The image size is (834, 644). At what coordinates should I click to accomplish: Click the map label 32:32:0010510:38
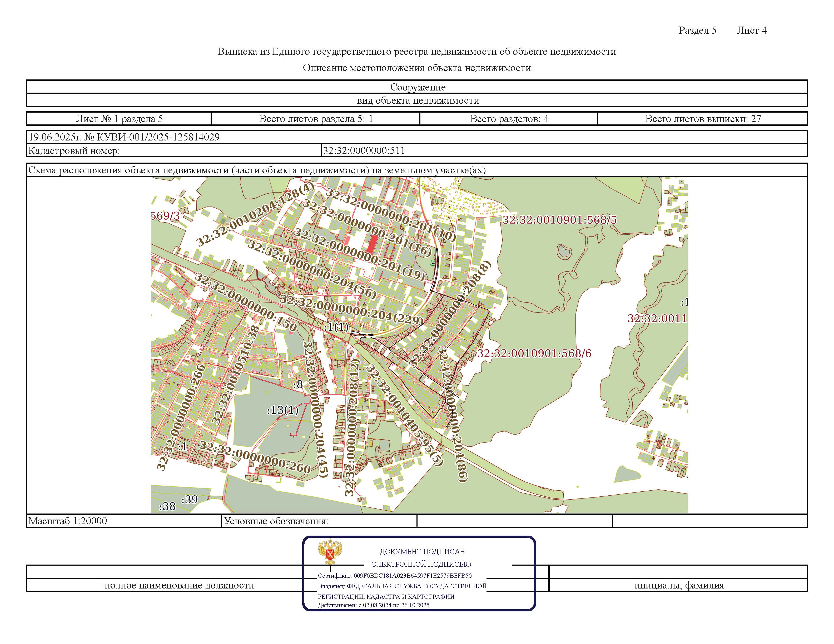pyautogui.click(x=236, y=374)
